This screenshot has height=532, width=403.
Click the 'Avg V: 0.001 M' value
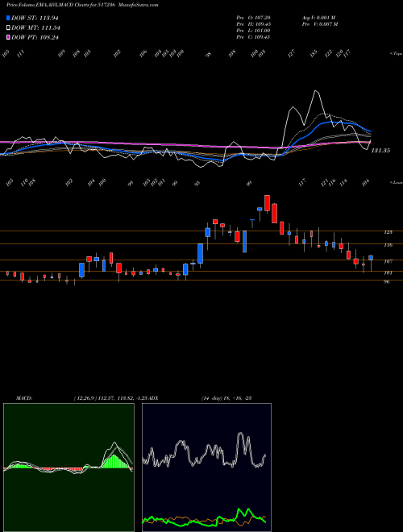click(318, 18)
